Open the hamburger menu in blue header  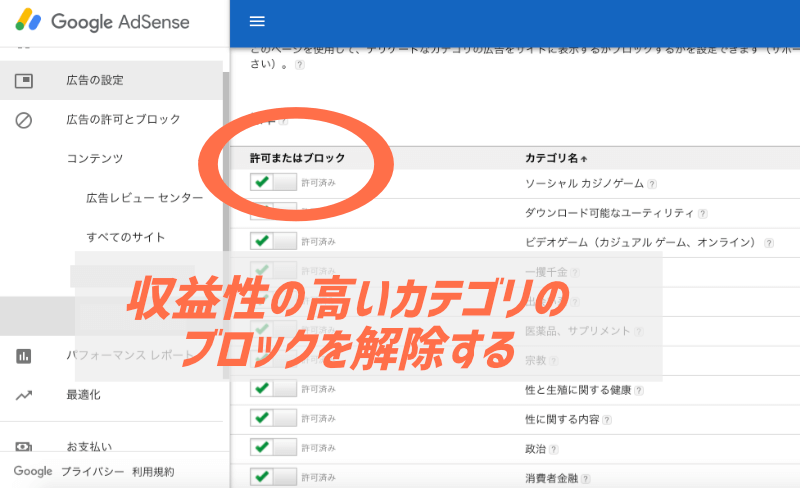257,21
